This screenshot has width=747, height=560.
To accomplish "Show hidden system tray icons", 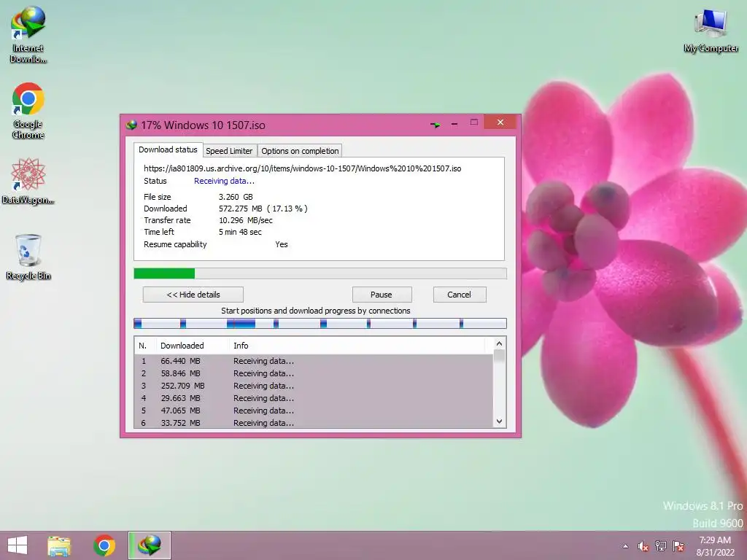I will point(625,546).
